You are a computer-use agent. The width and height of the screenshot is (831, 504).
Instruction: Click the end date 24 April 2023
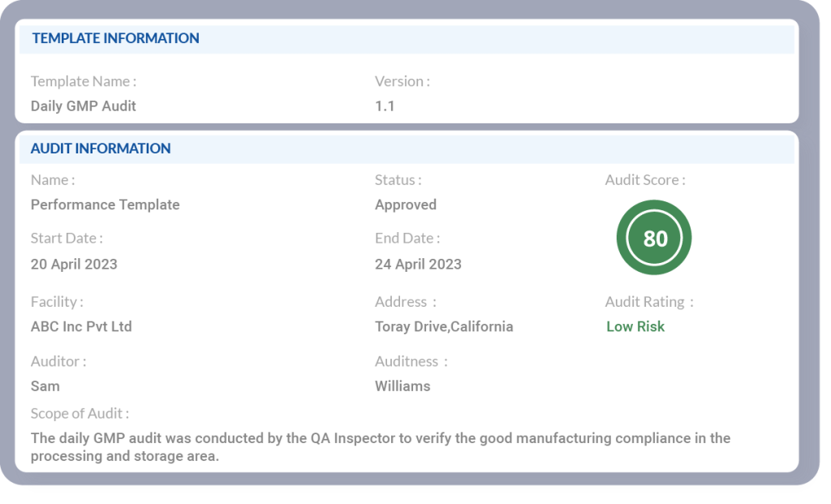tap(418, 264)
